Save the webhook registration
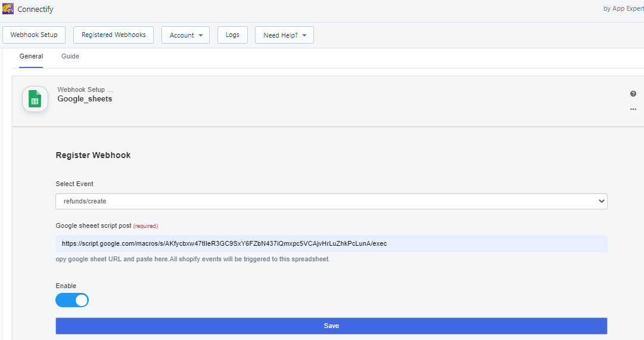Viewport: 644px width, 340px height. 331,326
